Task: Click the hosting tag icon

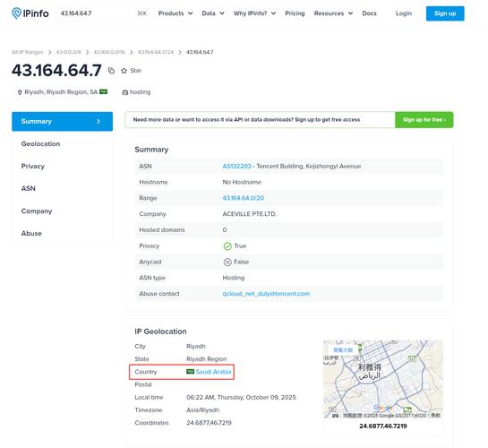Action: coord(125,92)
